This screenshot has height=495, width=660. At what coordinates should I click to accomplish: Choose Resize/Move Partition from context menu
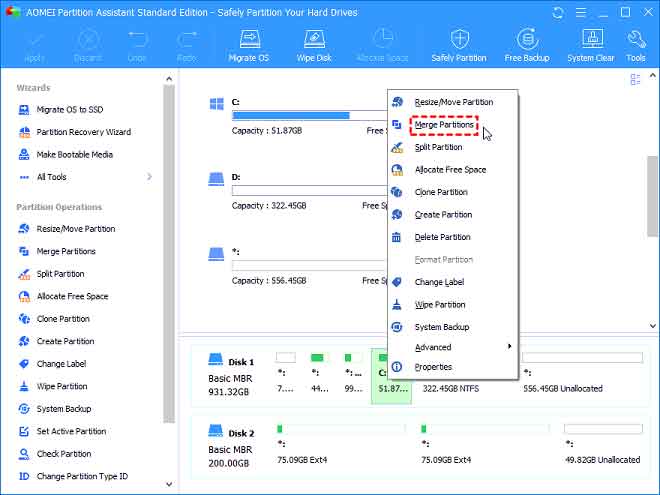(453, 102)
